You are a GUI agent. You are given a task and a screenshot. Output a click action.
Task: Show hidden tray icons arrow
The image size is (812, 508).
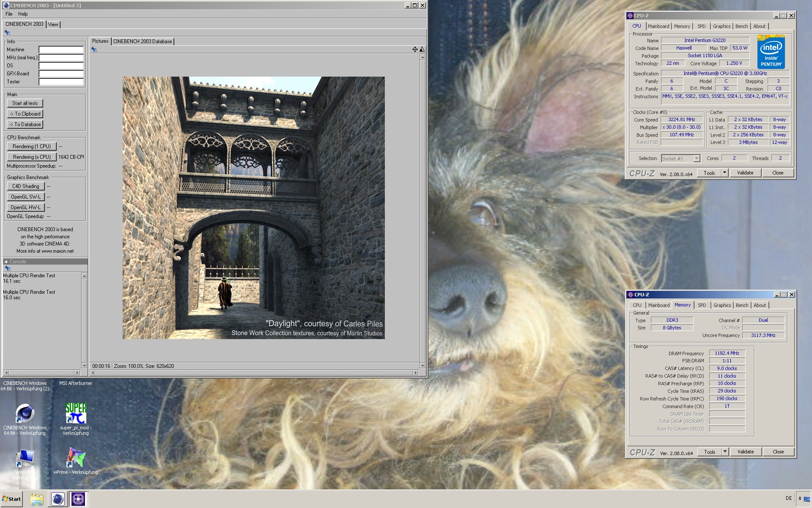800,499
